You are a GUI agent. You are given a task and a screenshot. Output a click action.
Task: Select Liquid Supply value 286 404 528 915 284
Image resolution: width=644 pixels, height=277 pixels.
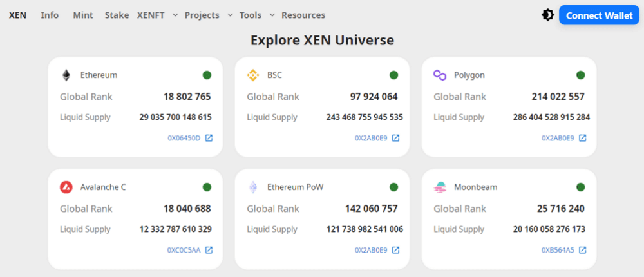pos(552,117)
